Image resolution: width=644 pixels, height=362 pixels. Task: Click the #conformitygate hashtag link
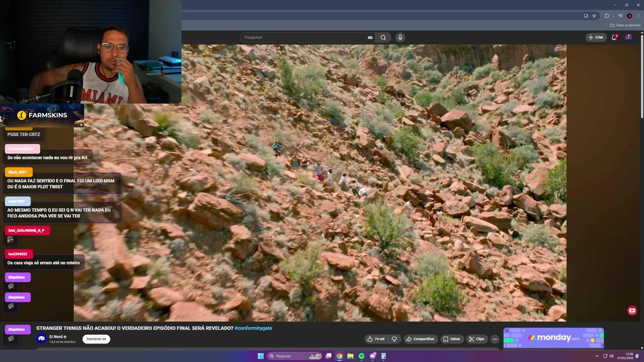[x=253, y=328]
